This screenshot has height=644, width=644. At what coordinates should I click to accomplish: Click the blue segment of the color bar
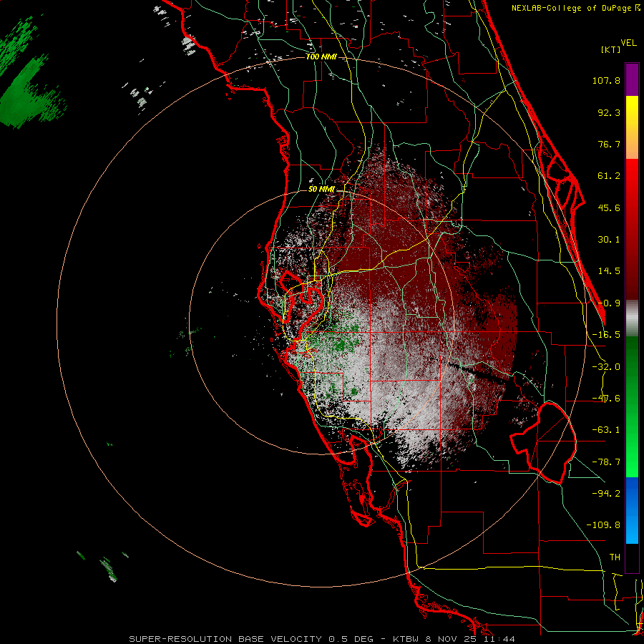click(632, 510)
